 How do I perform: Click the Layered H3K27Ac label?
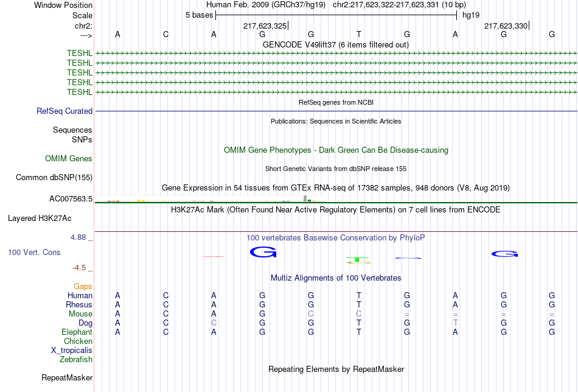click(40, 219)
